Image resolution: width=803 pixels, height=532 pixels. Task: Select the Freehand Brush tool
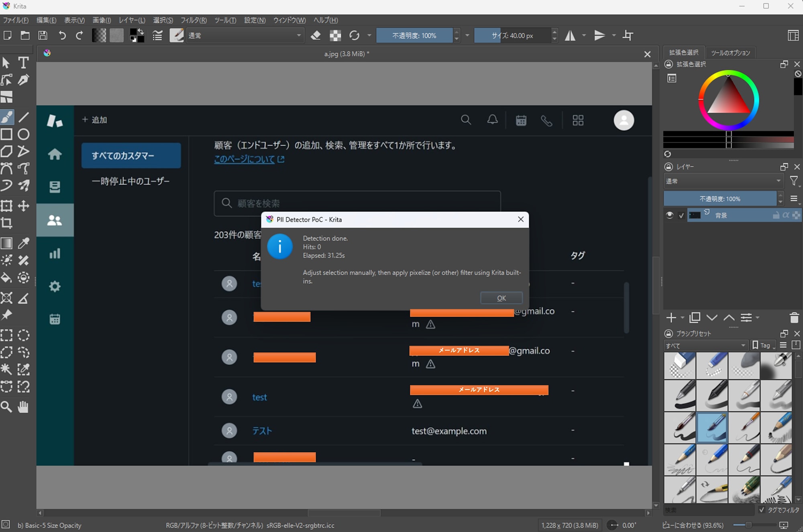point(6,117)
